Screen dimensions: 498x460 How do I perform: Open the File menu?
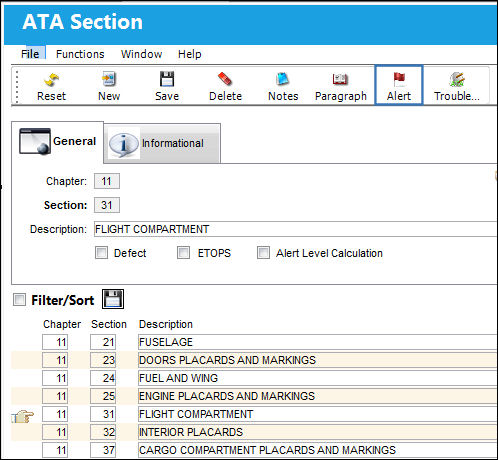click(30, 54)
